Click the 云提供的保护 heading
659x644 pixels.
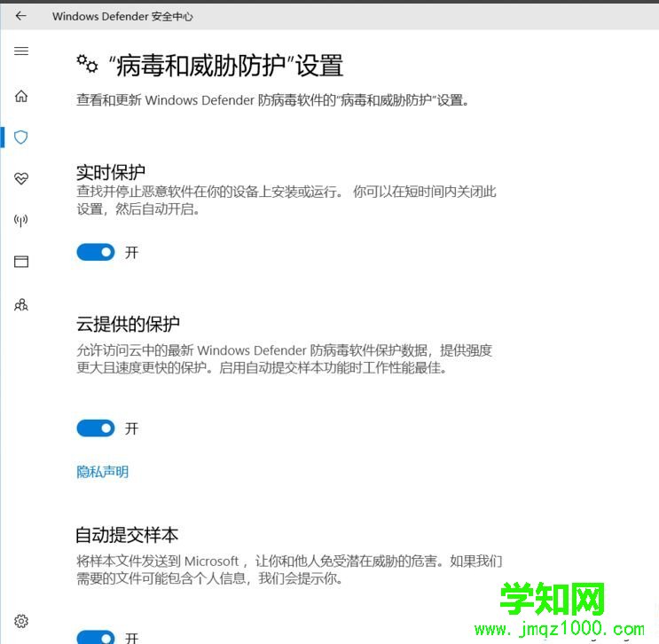pyautogui.click(x=128, y=324)
